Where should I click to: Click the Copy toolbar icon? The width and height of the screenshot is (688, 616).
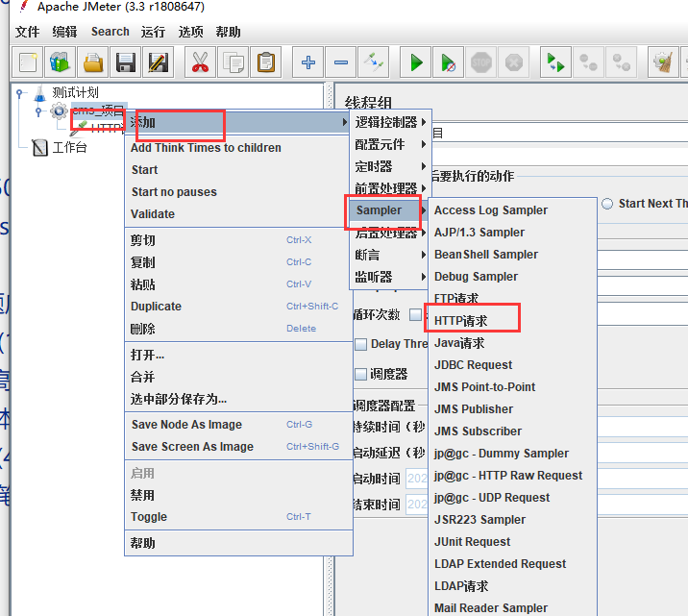[233, 62]
